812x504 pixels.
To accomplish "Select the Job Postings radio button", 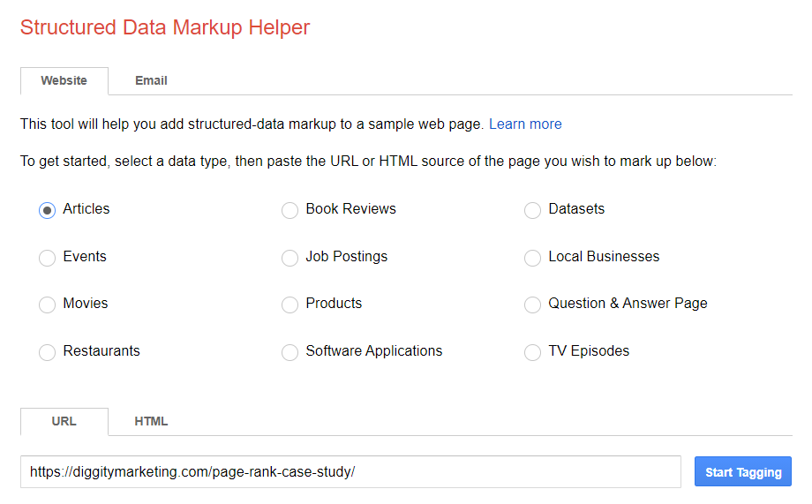I will [289, 258].
